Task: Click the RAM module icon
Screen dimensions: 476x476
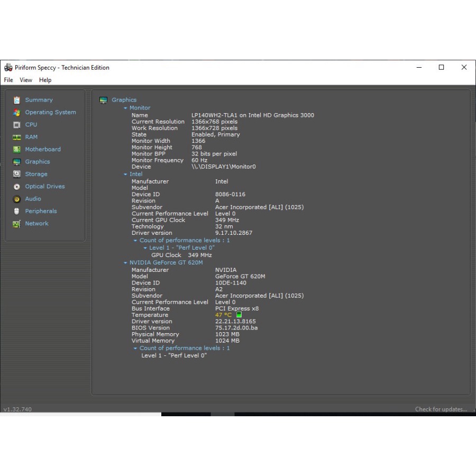Action: (x=17, y=137)
